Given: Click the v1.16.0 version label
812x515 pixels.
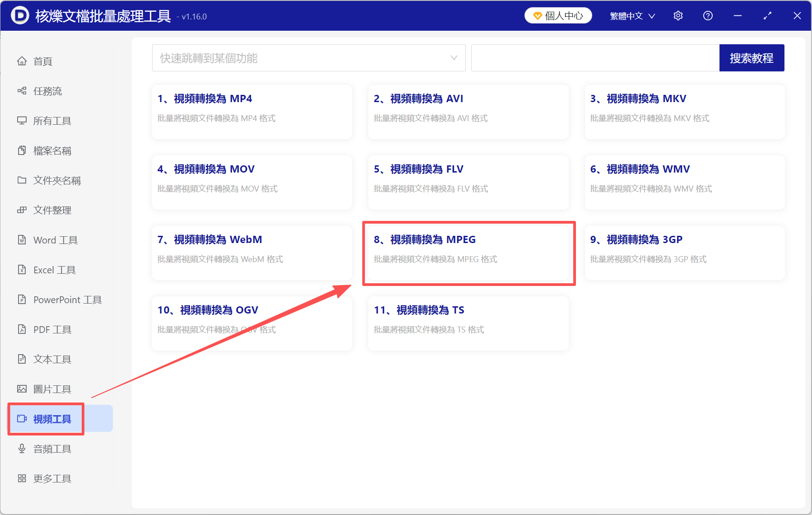Looking at the screenshot, I should coord(194,17).
